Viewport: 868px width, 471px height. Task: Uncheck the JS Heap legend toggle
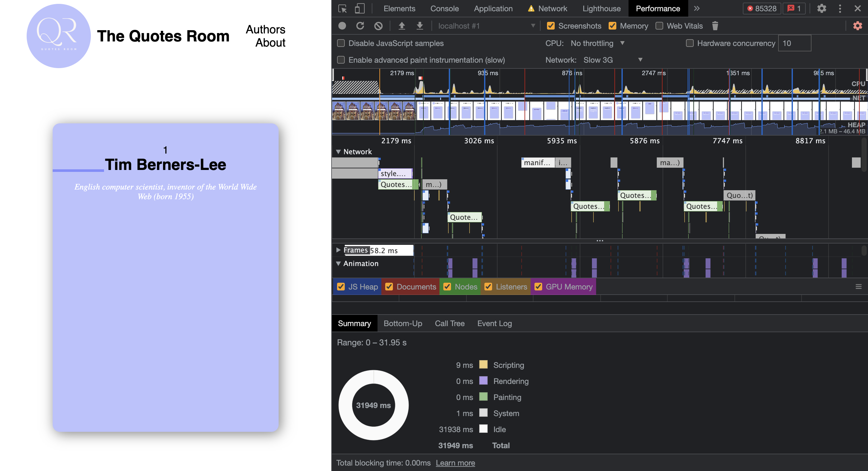point(341,287)
